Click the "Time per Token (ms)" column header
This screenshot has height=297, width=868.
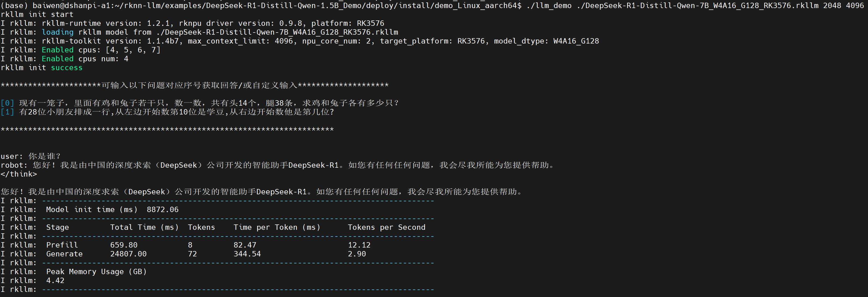click(277, 227)
